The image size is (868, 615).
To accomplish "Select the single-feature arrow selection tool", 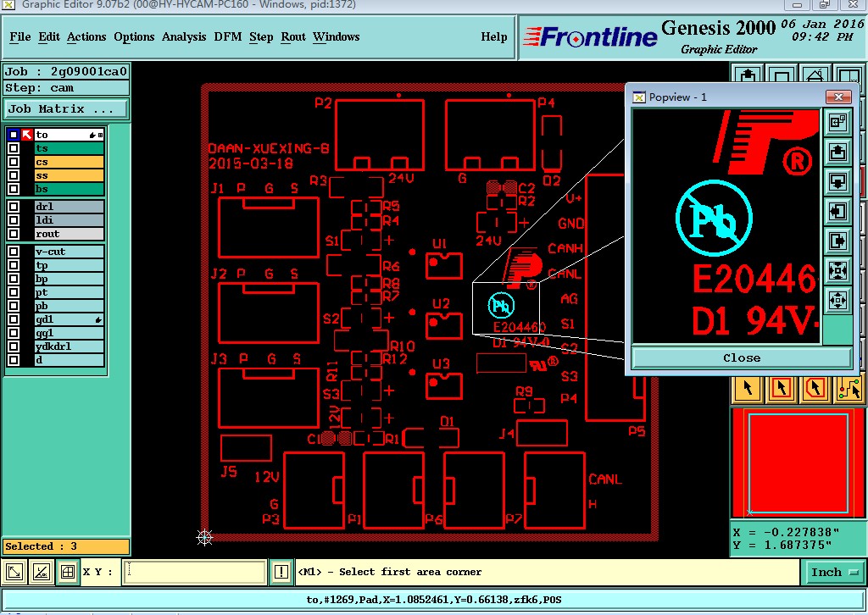I will click(748, 389).
